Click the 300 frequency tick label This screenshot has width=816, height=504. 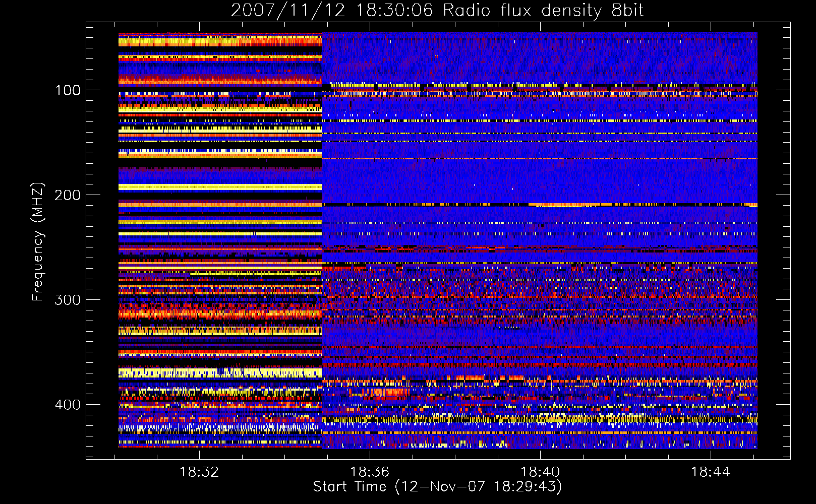coord(68,300)
